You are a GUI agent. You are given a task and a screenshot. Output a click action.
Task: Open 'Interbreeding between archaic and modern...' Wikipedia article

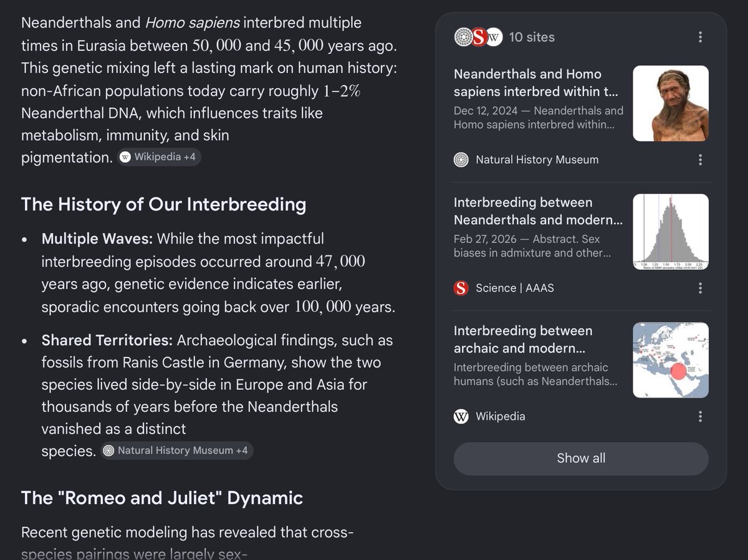[523, 339]
